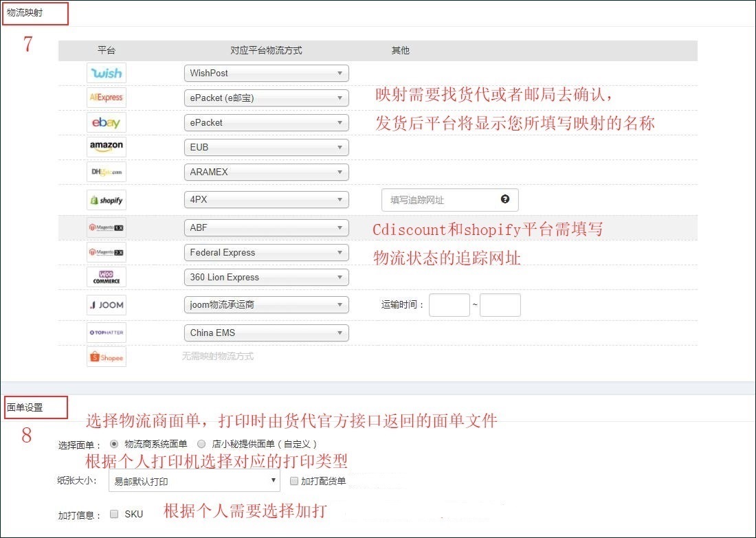Open the 易邮默认打印 paper size dropdown
This screenshot has width=756, height=538.
[194, 481]
